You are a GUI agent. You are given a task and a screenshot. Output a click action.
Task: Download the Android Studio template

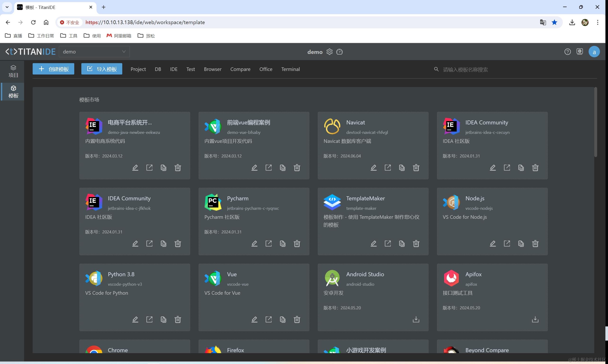click(x=416, y=319)
